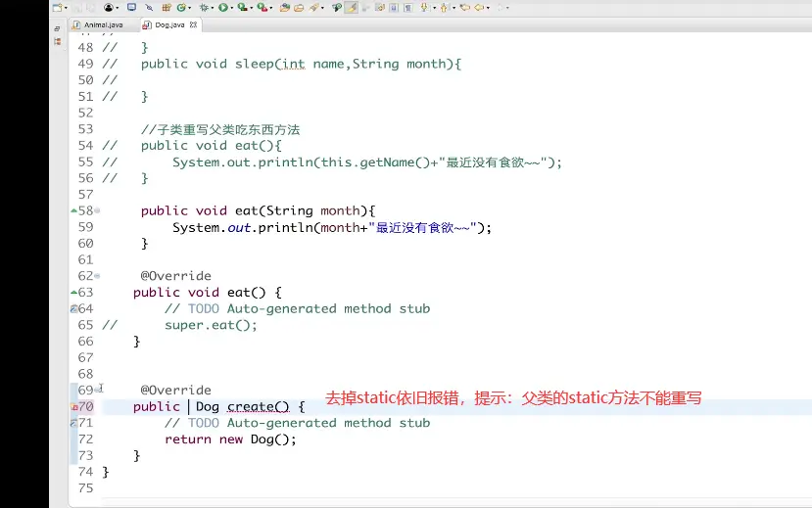Select the Dog.java editor tab
The width and height of the screenshot is (812, 508).
click(167, 24)
